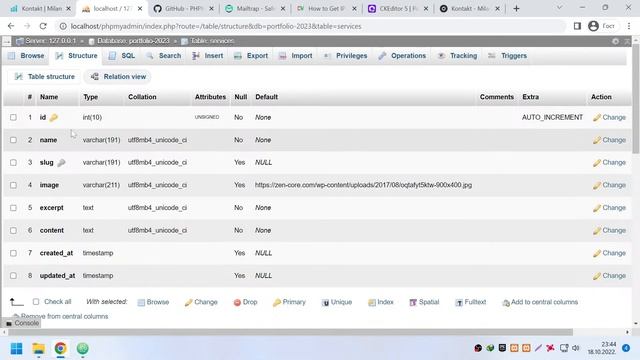Open the browser three-dot menu

tap(629, 26)
